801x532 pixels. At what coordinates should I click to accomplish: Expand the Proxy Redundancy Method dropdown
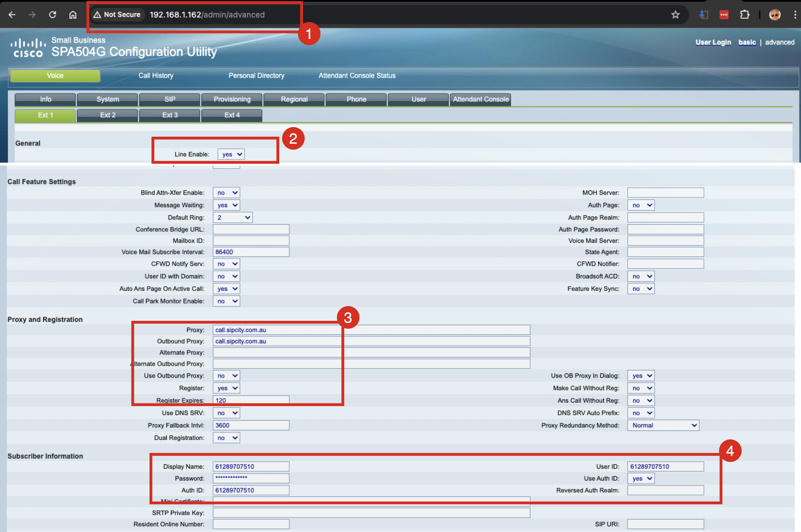point(663,425)
